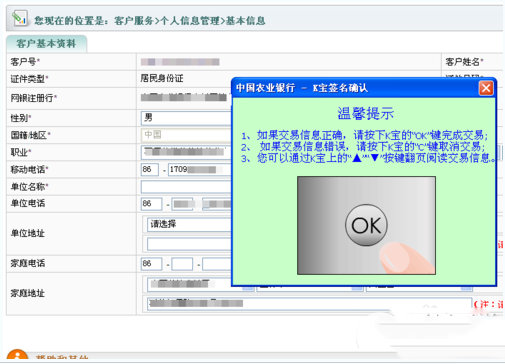Click the 家庭电话 country code field 86
The height and width of the screenshot is (364, 505).
(152, 264)
